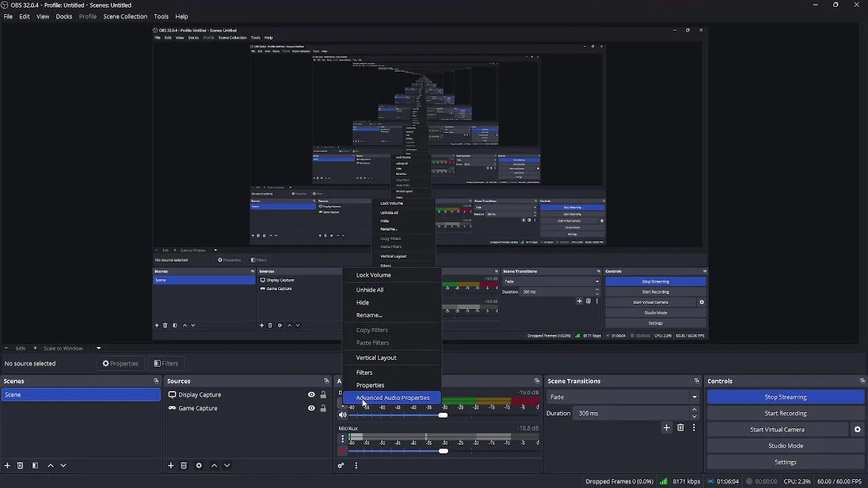Choose Rename... in context menu
The image size is (868, 488).
[x=392, y=315]
